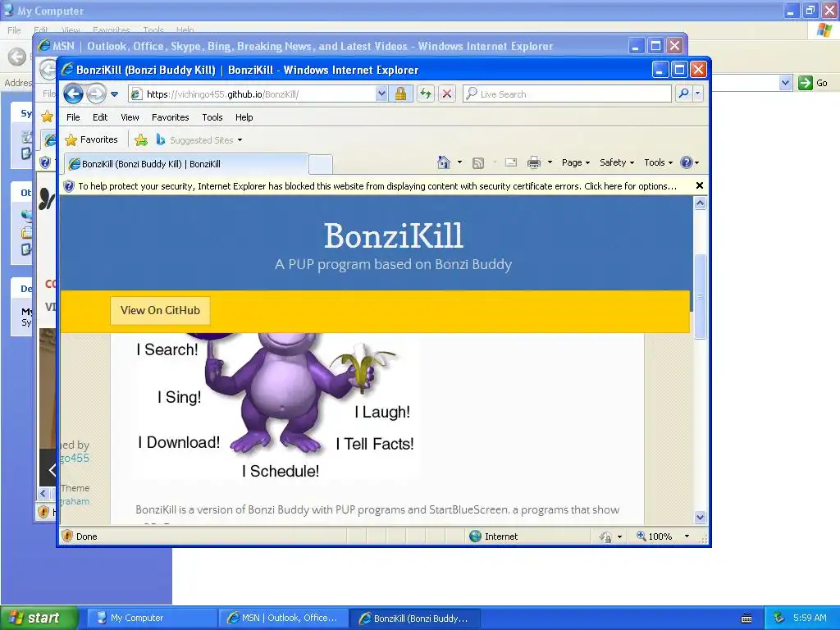This screenshot has height=630, width=840.
Task: Click the security information bar message
Action: click(377, 186)
